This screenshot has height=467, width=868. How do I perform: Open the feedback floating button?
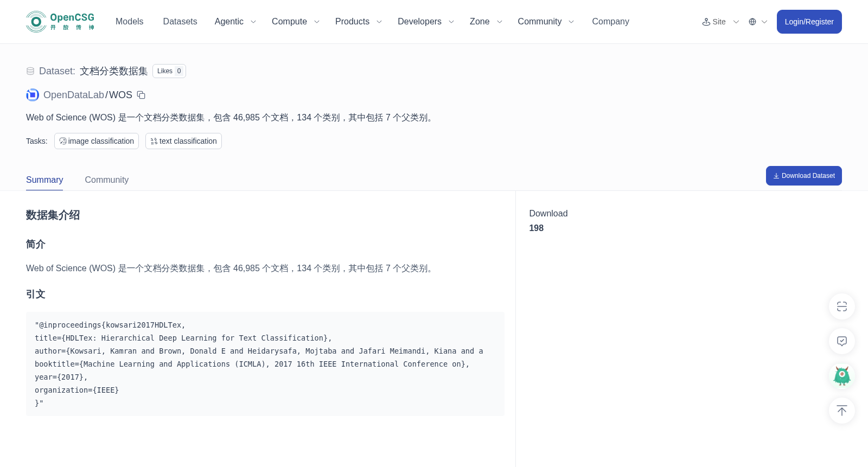coord(842,341)
